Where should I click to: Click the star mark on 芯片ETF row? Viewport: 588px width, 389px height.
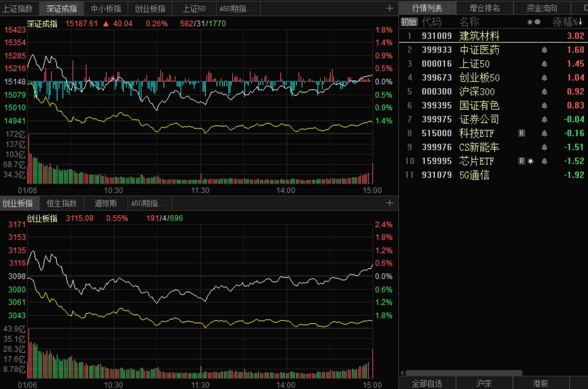tap(531, 161)
